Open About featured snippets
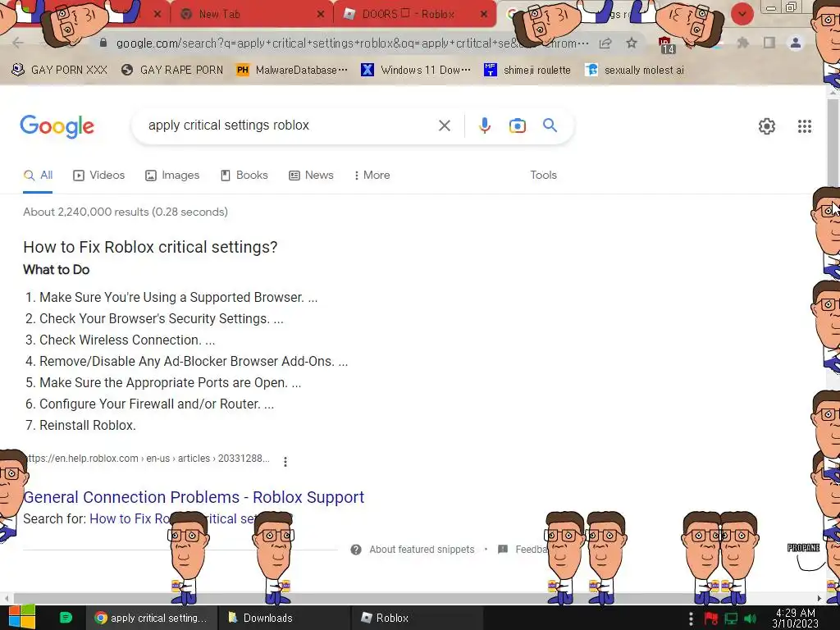Screen dimensions: 840x630 click(x=422, y=549)
